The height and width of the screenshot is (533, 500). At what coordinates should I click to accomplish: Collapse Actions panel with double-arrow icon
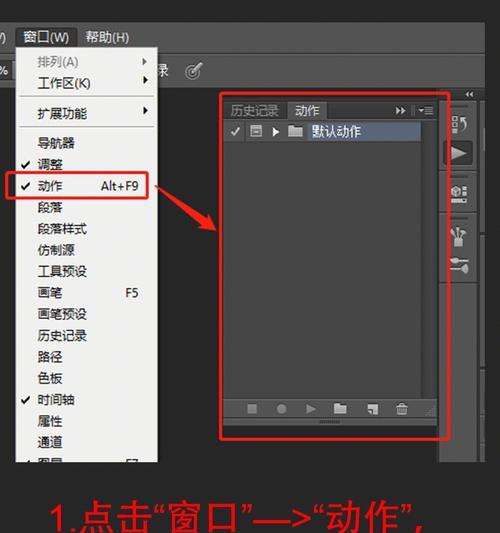[x=400, y=111]
